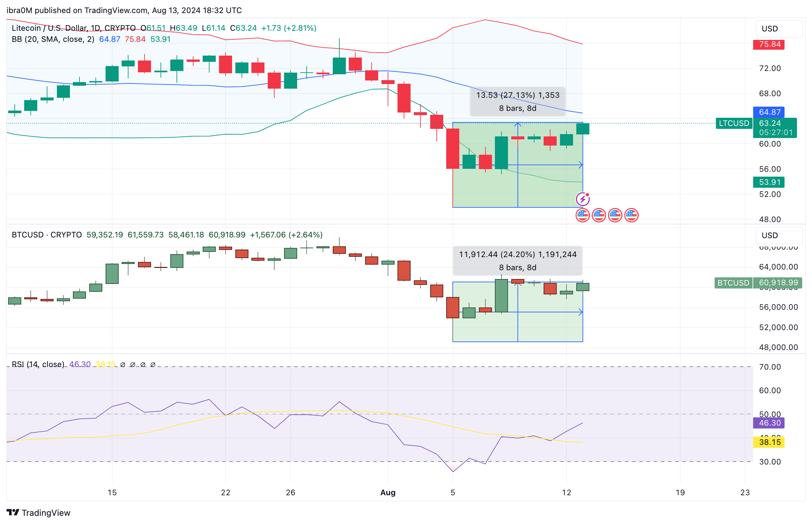This screenshot has height=524, width=812.
Task: Click the green 53.91 lower band price label
Action: point(769,182)
